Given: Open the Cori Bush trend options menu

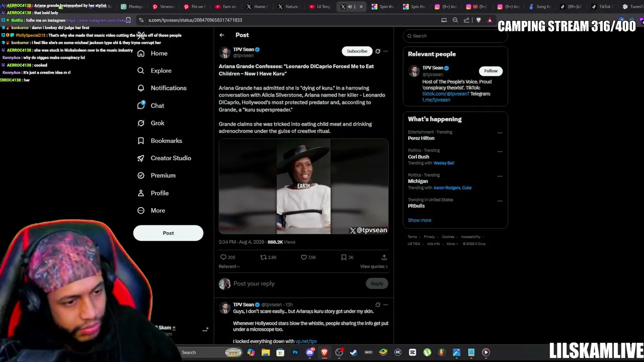Looking at the screenshot, I should coord(500,151).
